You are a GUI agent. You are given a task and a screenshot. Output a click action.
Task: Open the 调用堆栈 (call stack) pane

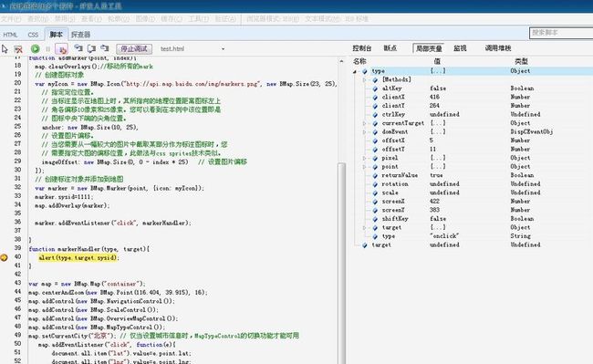[x=498, y=48]
